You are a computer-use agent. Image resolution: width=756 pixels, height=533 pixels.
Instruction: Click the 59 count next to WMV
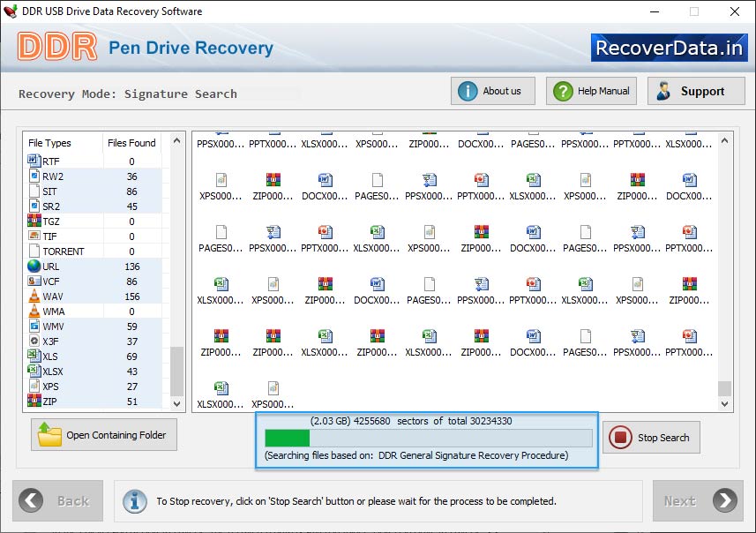click(132, 327)
